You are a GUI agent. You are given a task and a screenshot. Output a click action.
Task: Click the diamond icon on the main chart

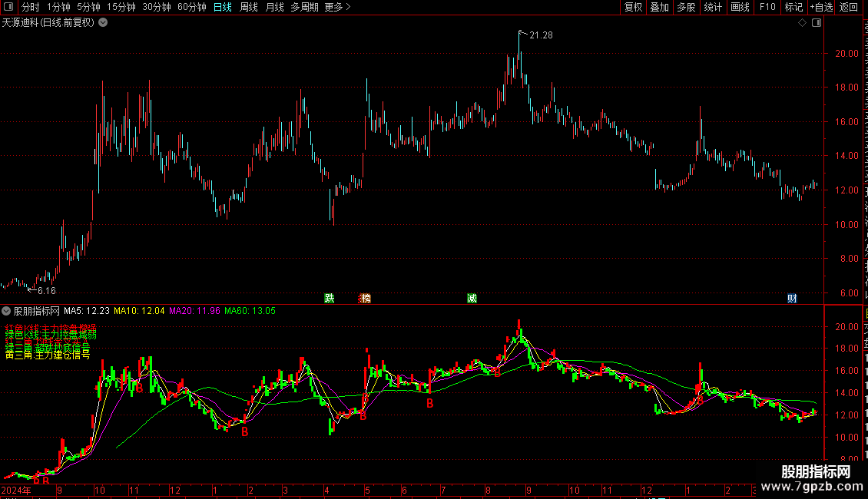click(802, 23)
